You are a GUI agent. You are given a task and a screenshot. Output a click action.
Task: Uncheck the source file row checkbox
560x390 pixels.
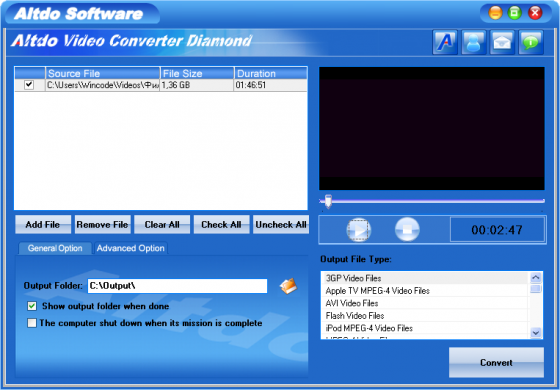(29, 85)
